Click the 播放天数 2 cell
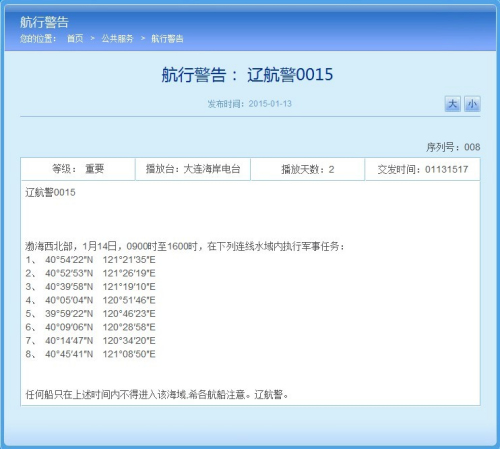500x449 pixels. [308, 169]
